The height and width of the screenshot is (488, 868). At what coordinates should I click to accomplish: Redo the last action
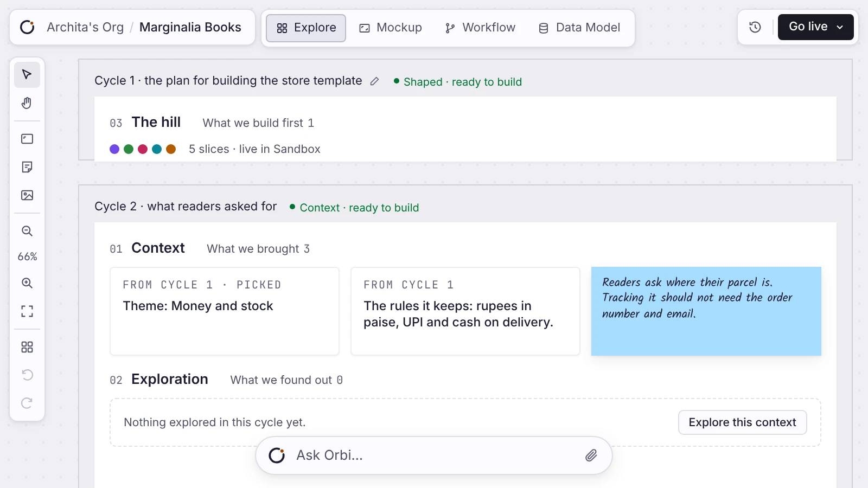coord(27,403)
